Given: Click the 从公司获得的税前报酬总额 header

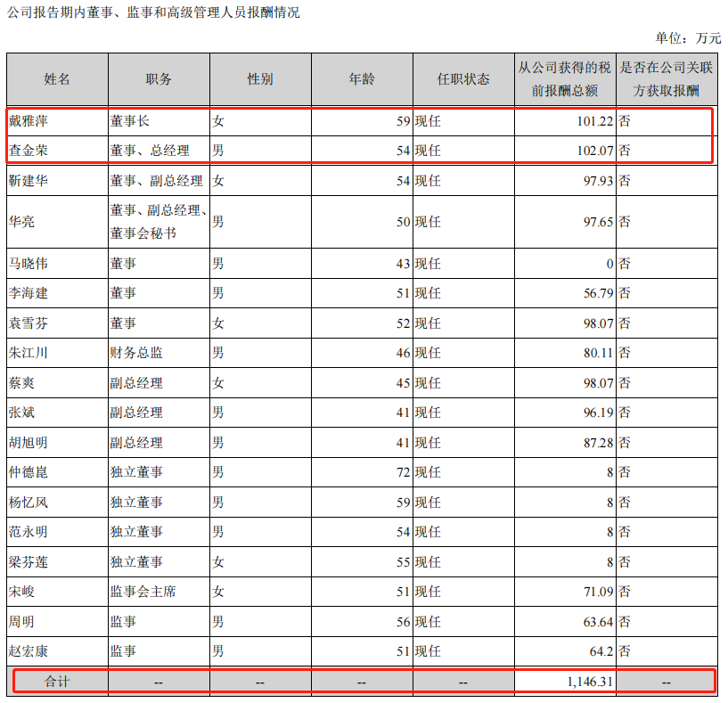Looking at the screenshot, I should tap(565, 79).
